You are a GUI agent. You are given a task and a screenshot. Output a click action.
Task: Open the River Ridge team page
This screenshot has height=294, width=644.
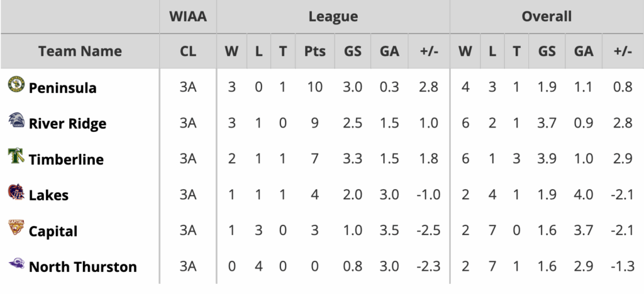(x=67, y=124)
